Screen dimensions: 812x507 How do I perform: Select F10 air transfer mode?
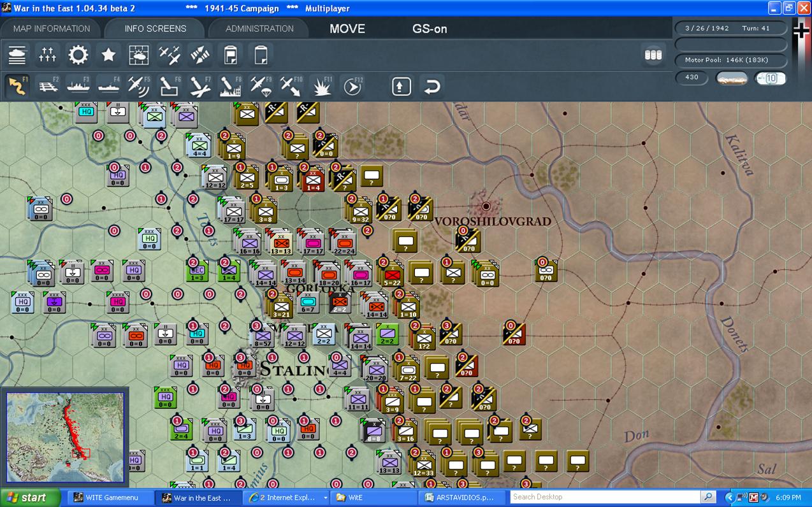coord(291,86)
